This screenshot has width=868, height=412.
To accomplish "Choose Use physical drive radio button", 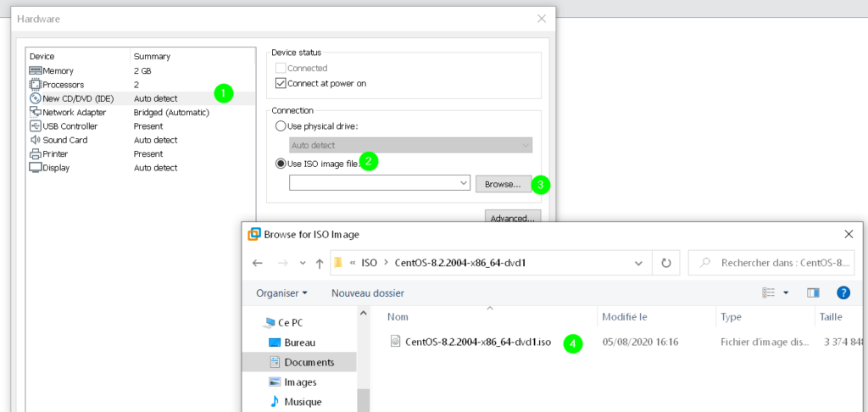I will point(281,126).
